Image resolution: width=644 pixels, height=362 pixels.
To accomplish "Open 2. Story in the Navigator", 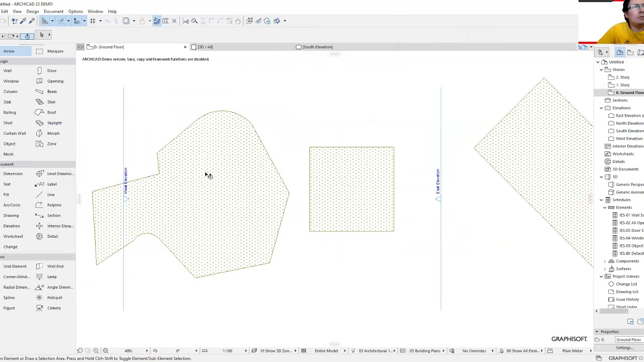I will coord(622,77).
